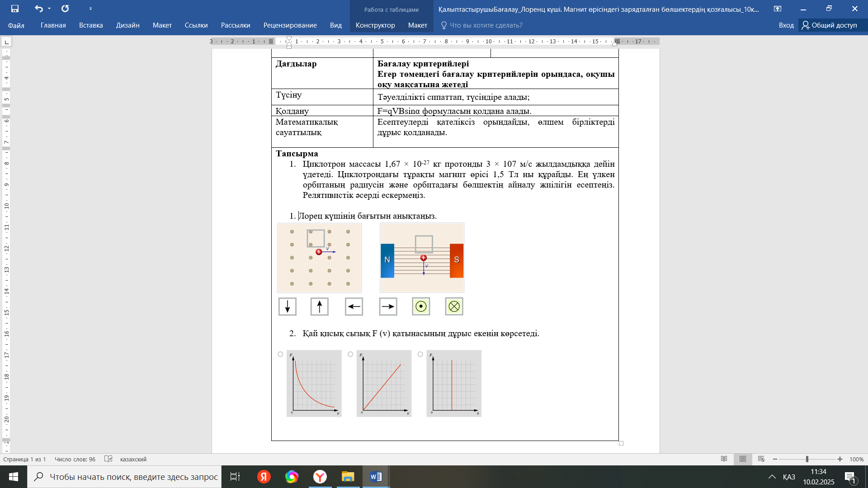Open Customize Quick Access Toolbar dropdown
This screenshot has height=488, width=868.
pyautogui.click(x=90, y=9)
